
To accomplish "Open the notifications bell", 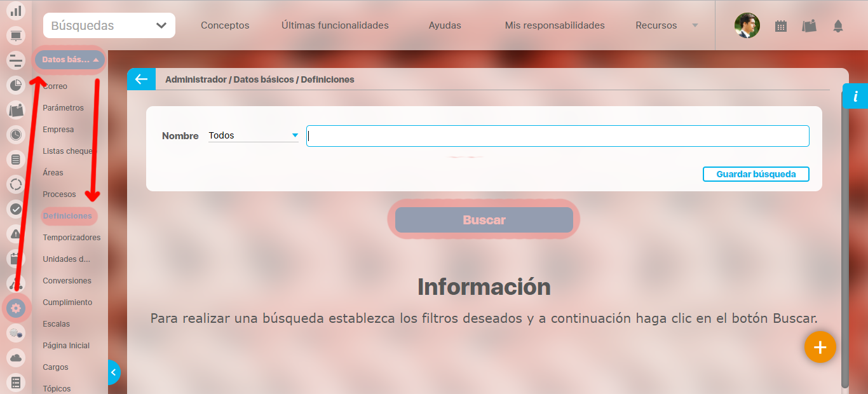I will pyautogui.click(x=838, y=26).
